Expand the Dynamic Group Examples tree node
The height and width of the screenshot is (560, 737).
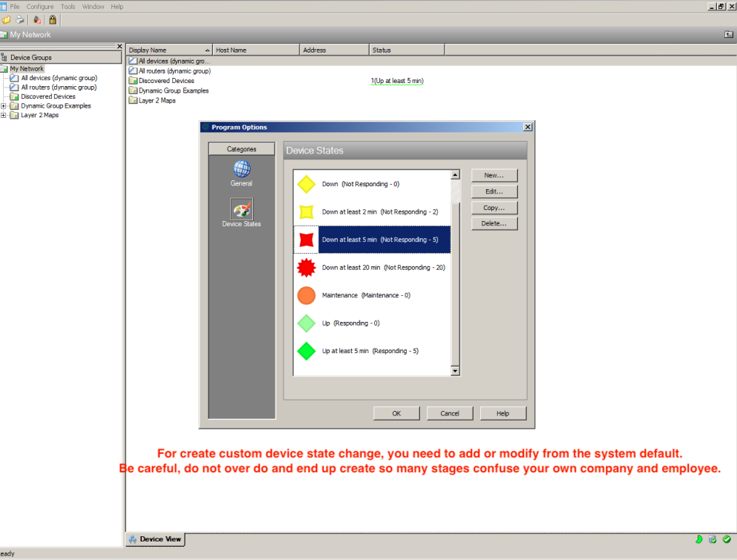[x=4, y=105]
